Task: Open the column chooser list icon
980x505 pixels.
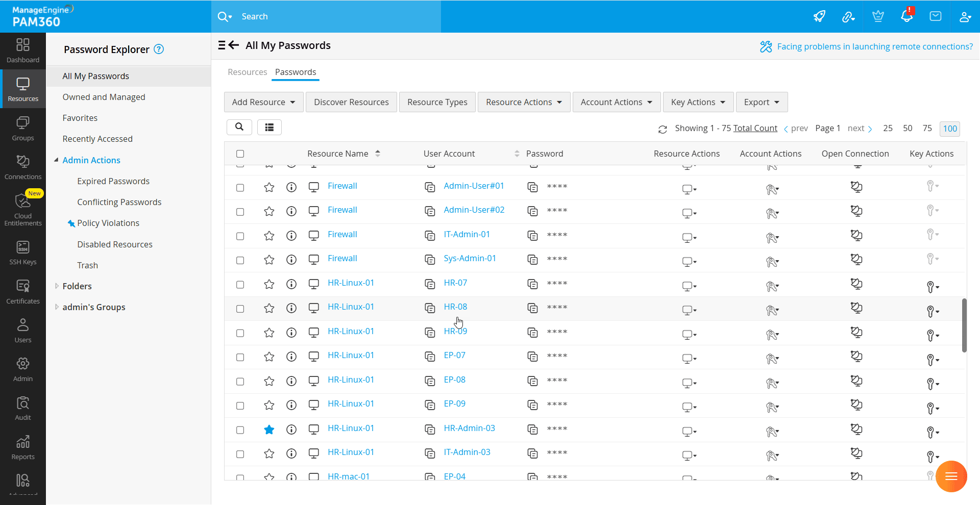Action: 269,127
